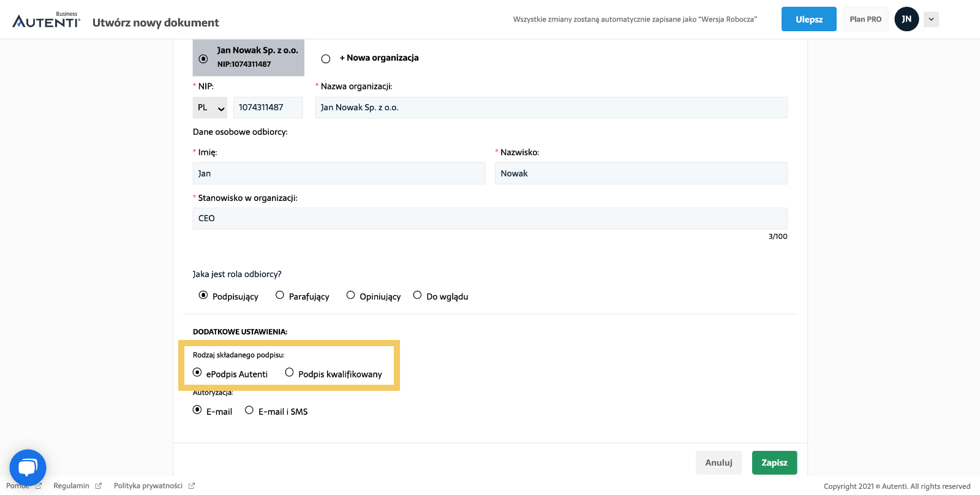Click the Anuluj button
This screenshot has width=980, height=495.
pyautogui.click(x=718, y=463)
